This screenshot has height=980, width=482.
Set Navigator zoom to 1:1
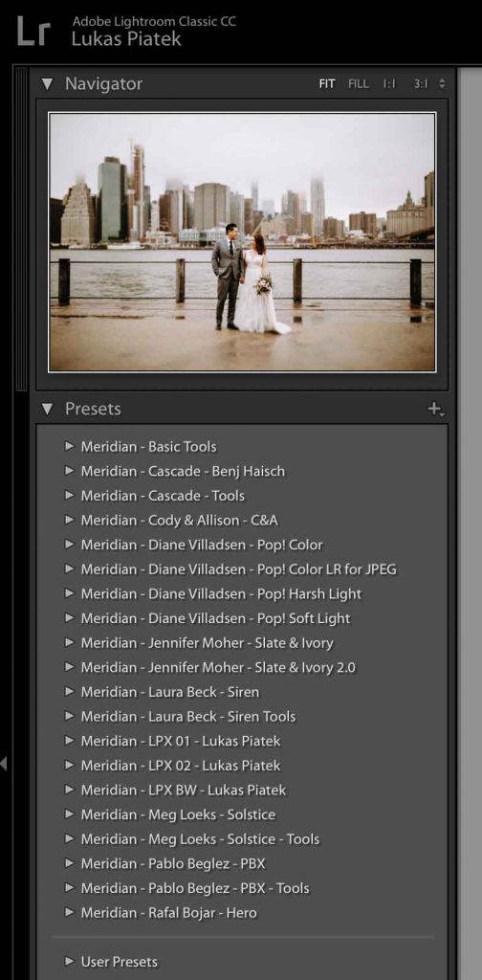pos(389,84)
